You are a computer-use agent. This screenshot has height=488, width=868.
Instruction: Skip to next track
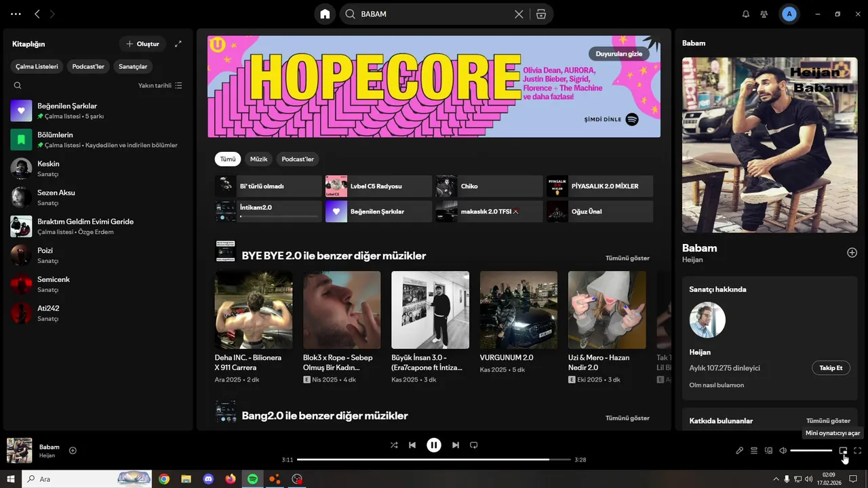[456, 445]
